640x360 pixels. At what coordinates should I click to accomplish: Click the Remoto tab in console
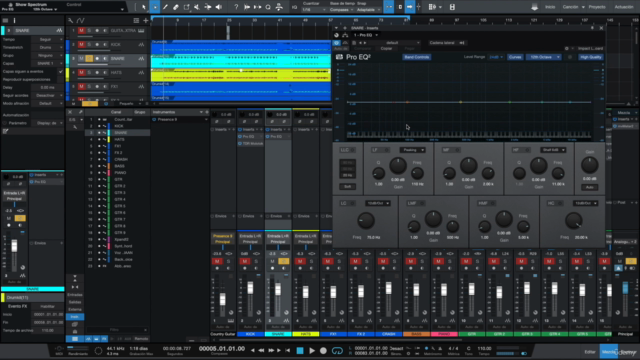[x=141, y=339]
